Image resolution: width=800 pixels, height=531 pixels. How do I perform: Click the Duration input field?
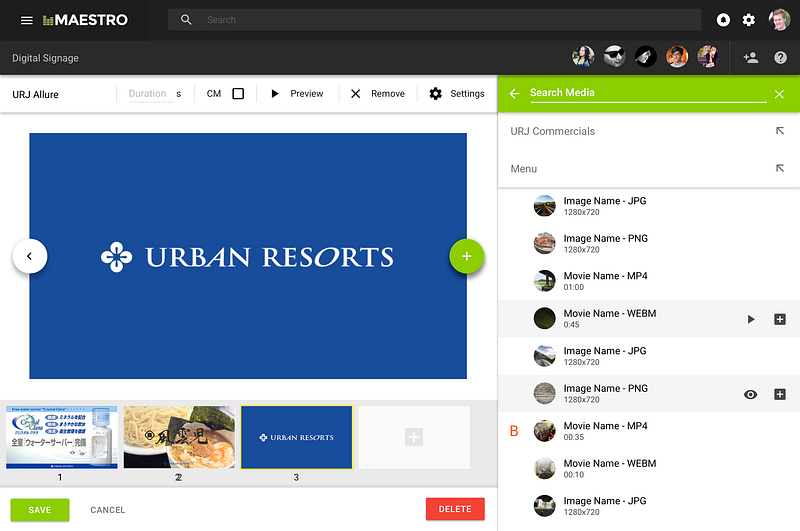[151, 94]
